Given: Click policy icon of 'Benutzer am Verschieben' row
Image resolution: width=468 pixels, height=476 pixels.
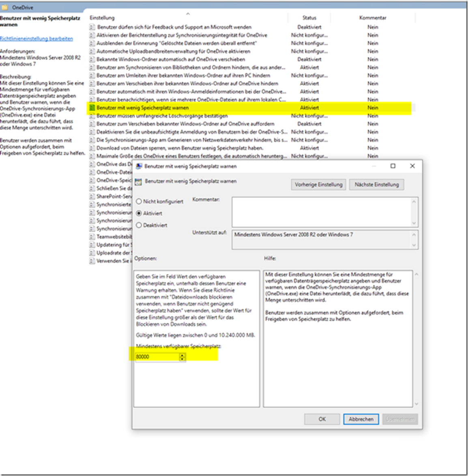Looking at the screenshot, I should click(92, 84).
